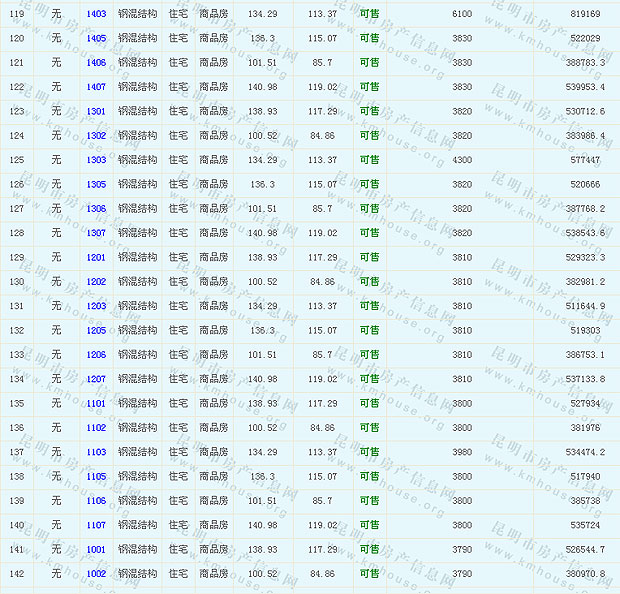Click the room 1307 link

pos(96,233)
